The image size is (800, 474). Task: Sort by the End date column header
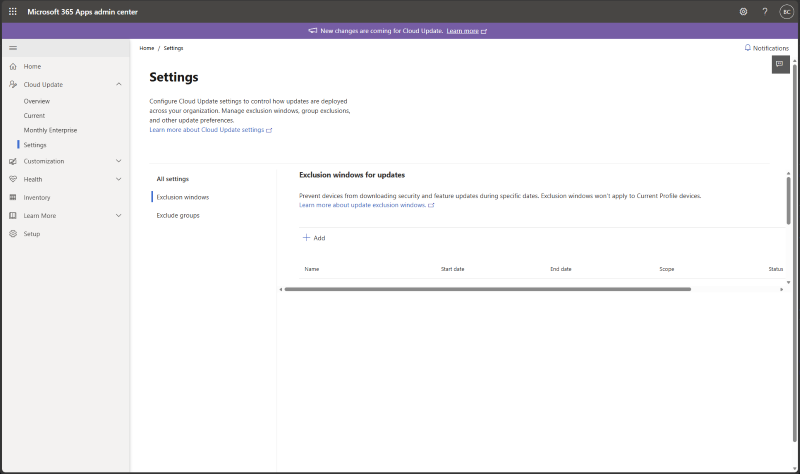tap(561, 269)
